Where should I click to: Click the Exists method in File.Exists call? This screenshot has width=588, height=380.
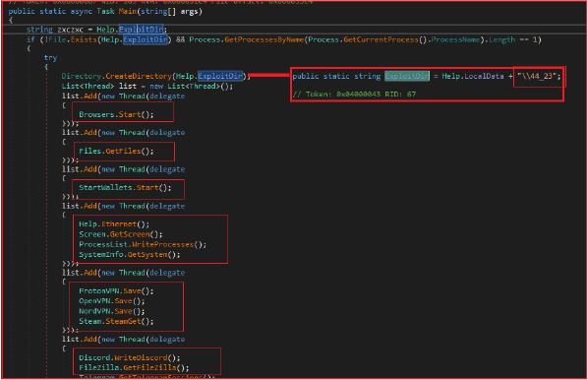click(84, 39)
